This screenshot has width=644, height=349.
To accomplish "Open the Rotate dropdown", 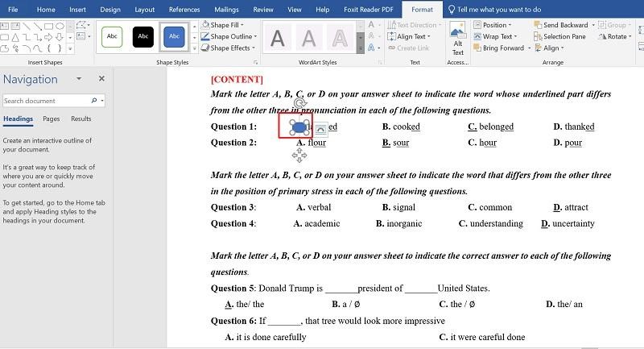I will click(615, 36).
